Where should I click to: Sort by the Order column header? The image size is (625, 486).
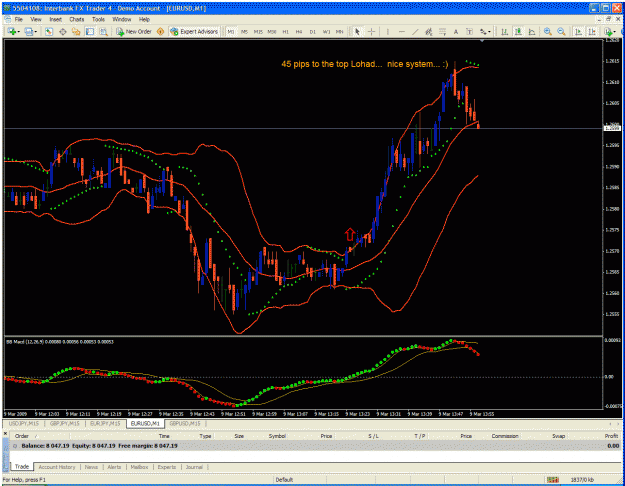coord(22,436)
